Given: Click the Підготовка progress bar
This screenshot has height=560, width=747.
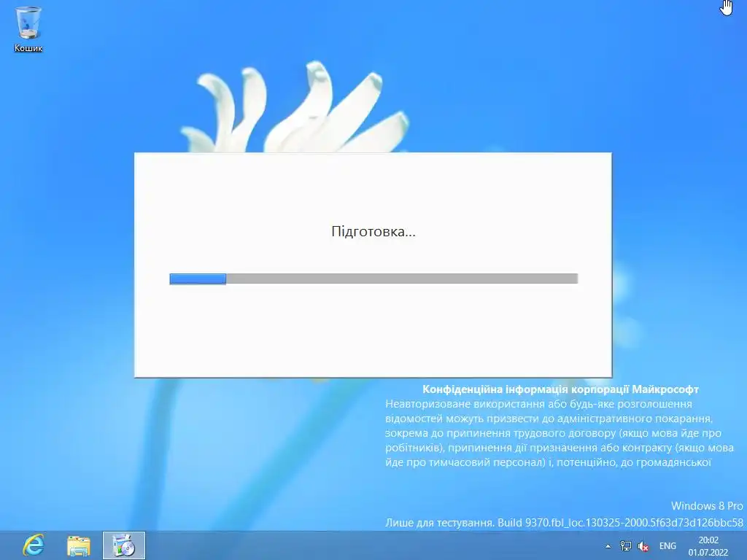Looking at the screenshot, I should coord(373,279).
